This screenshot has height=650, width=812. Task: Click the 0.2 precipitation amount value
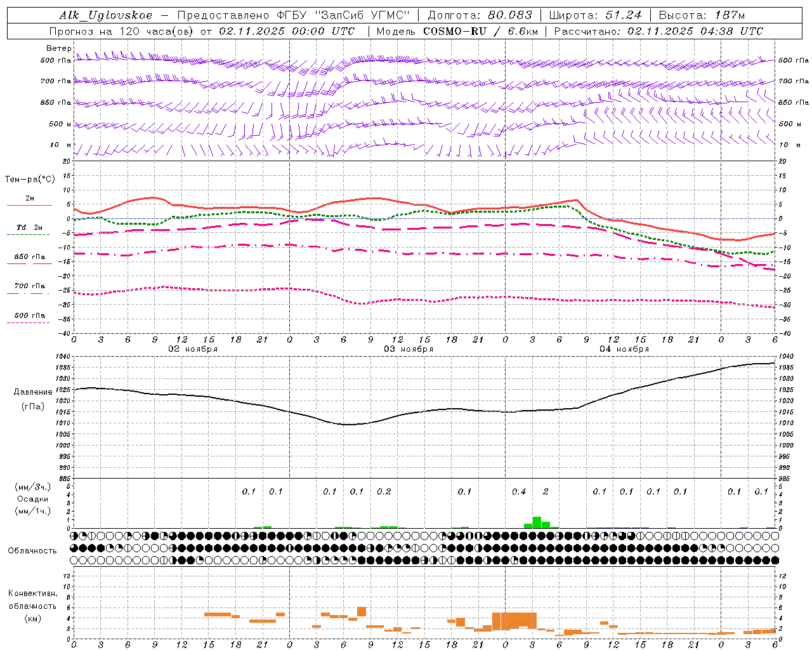point(384,491)
